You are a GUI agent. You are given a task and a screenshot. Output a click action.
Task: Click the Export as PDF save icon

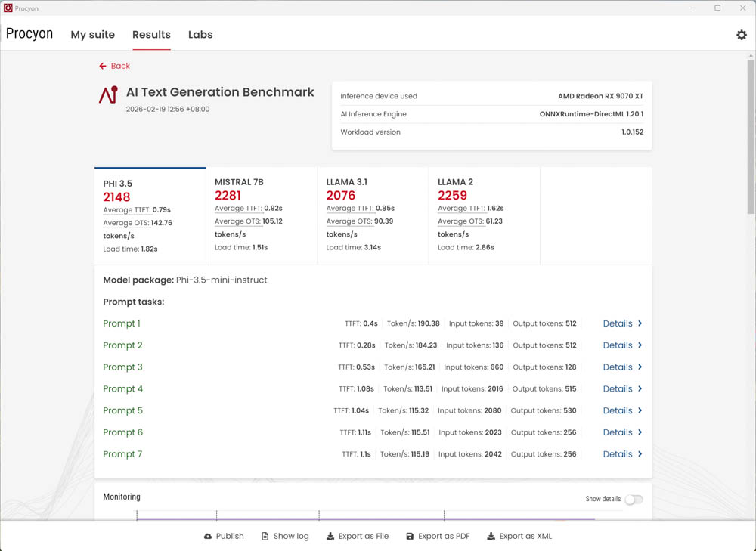410,537
